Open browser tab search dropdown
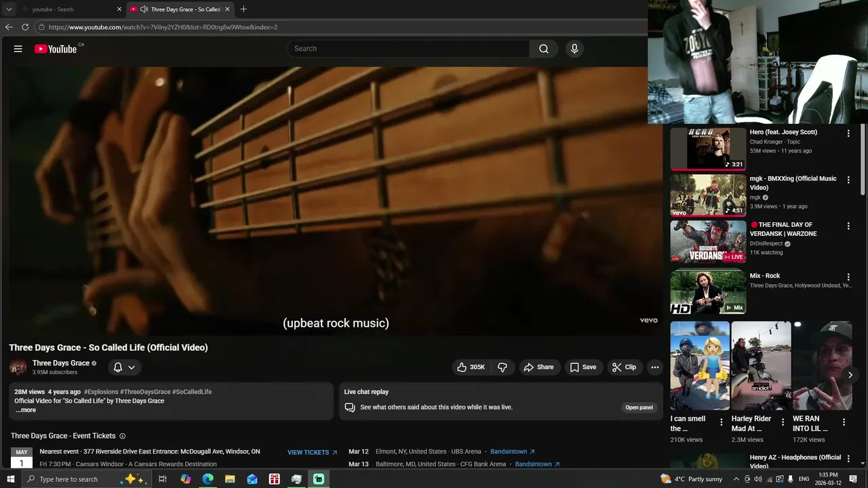 click(9, 9)
